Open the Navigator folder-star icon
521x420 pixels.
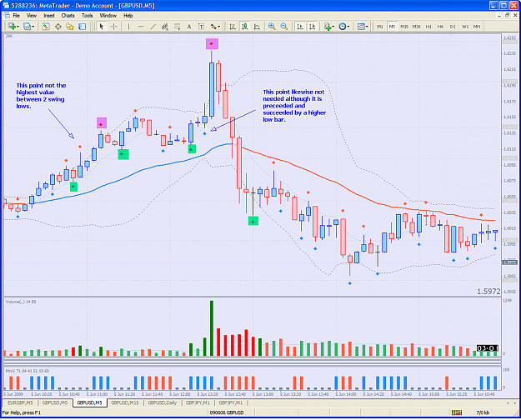pyautogui.click(x=70, y=27)
